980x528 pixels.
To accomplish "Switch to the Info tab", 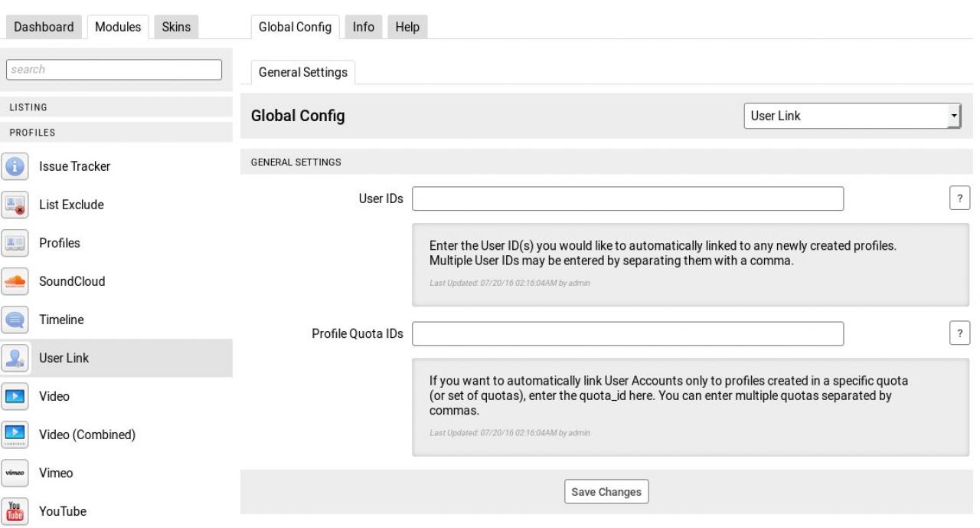I will coord(363,27).
